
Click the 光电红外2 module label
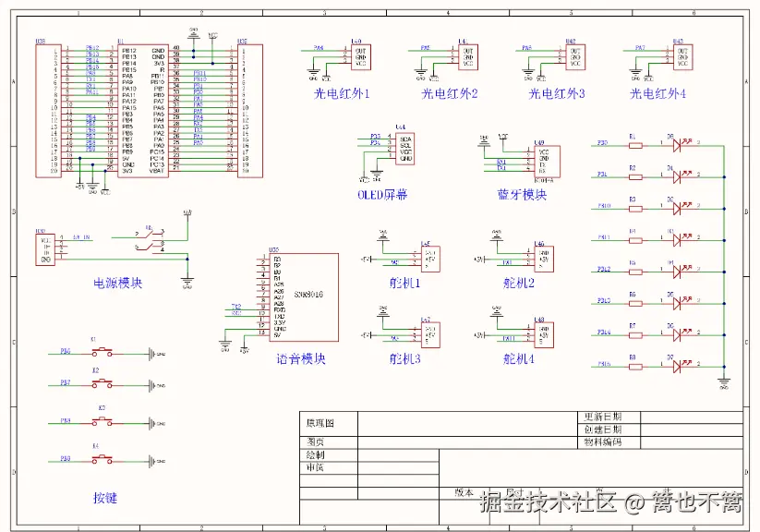[x=450, y=93]
